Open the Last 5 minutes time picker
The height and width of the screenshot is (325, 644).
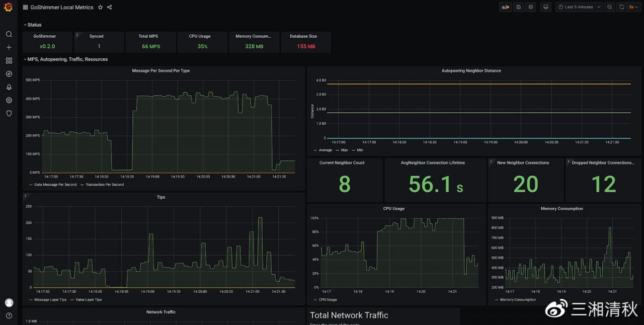coord(579,7)
